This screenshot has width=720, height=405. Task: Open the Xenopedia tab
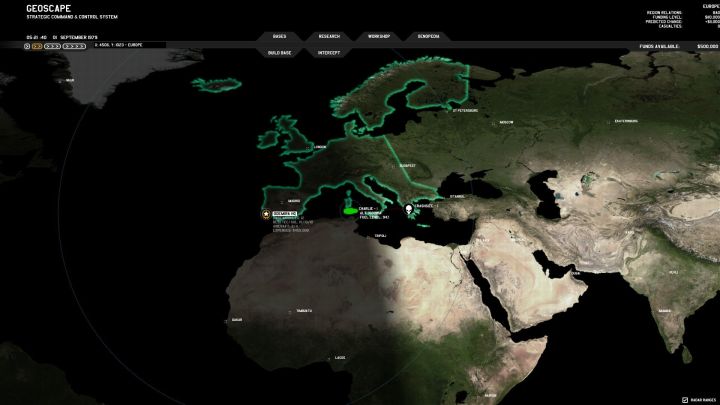point(428,36)
